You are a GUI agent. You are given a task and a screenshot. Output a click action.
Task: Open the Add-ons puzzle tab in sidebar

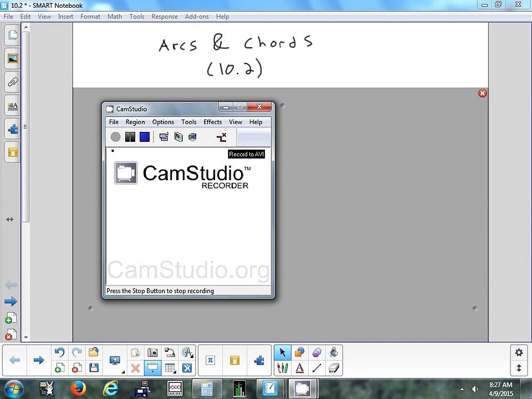pyautogui.click(x=13, y=129)
